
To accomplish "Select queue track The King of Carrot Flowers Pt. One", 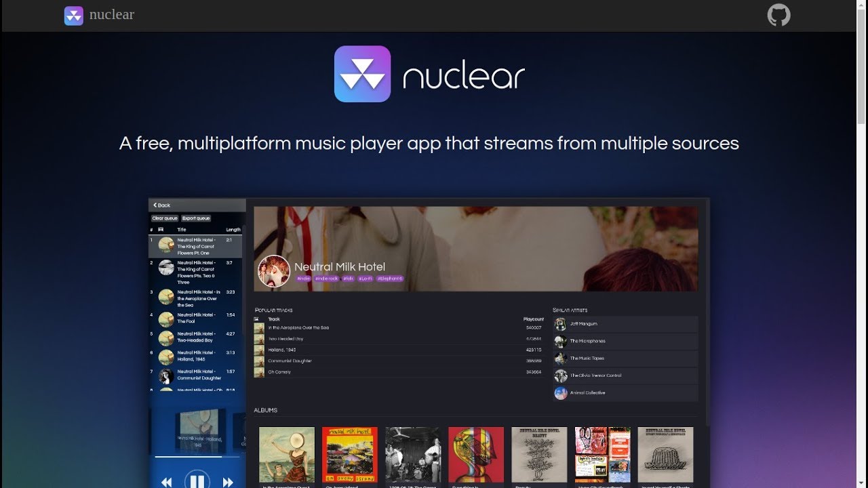I will pyautogui.click(x=195, y=246).
